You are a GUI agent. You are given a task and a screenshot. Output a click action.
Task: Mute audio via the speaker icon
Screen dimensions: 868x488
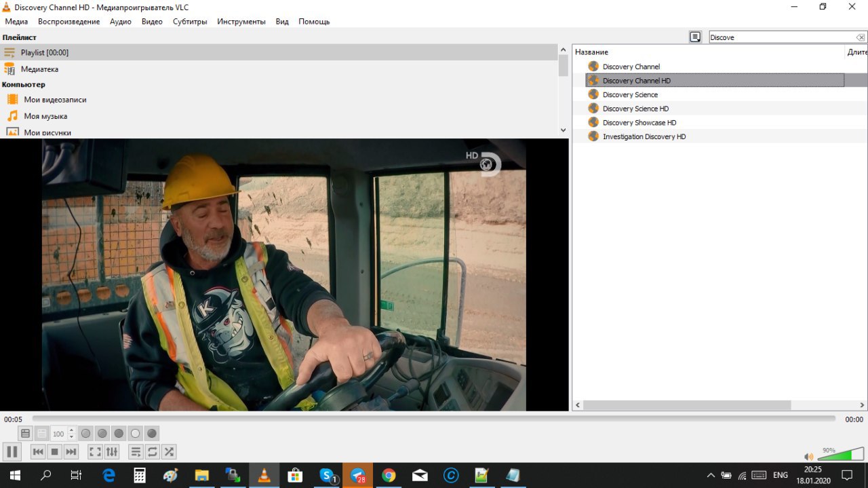click(x=808, y=457)
